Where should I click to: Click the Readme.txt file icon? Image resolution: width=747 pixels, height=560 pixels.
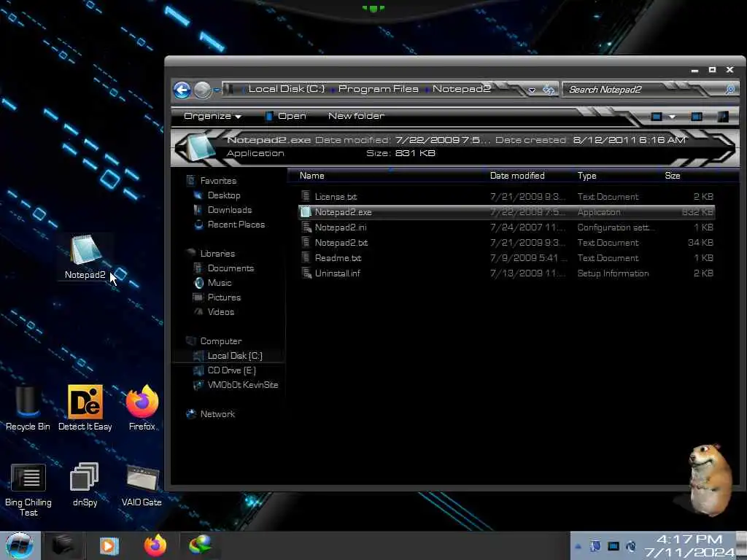(x=306, y=257)
